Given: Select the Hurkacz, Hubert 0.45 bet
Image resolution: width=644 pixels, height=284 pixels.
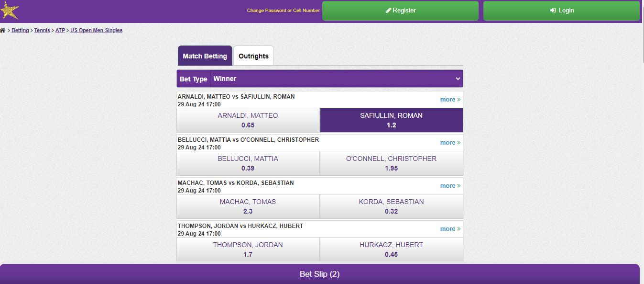Looking at the screenshot, I should coord(391,250).
